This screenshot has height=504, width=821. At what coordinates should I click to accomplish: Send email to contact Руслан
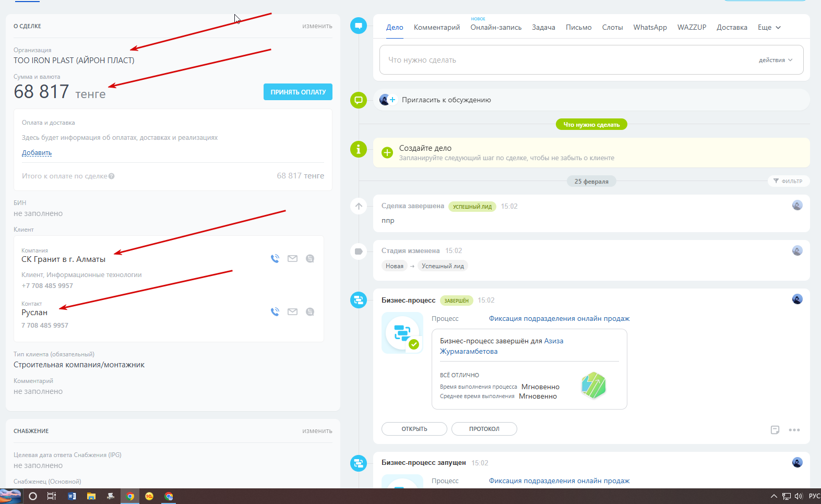pyautogui.click(x=292, y=311)
